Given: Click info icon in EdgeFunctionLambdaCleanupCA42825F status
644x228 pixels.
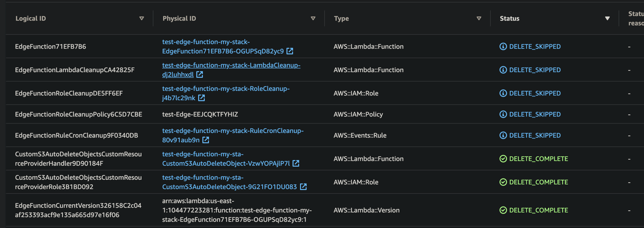Looking at the screenshot, I should pos(503,70).
